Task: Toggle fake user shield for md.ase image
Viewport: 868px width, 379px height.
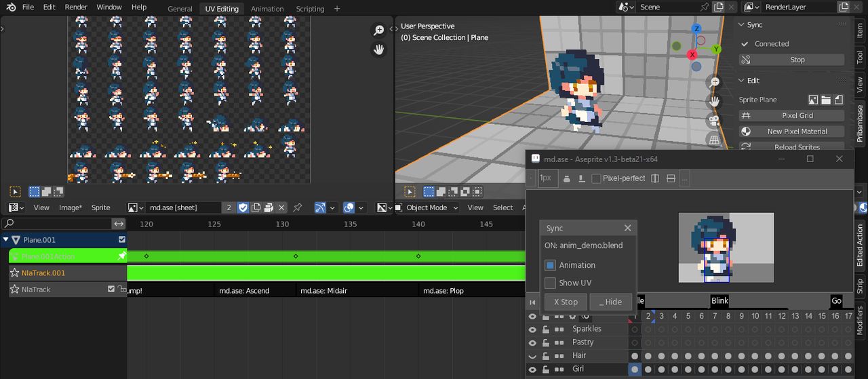Action: pyautogui.click(x=243, y=207)
